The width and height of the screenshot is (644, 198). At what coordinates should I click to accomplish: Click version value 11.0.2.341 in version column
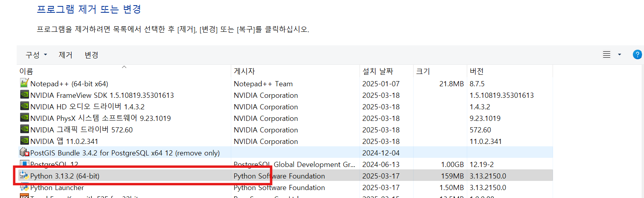485,142
